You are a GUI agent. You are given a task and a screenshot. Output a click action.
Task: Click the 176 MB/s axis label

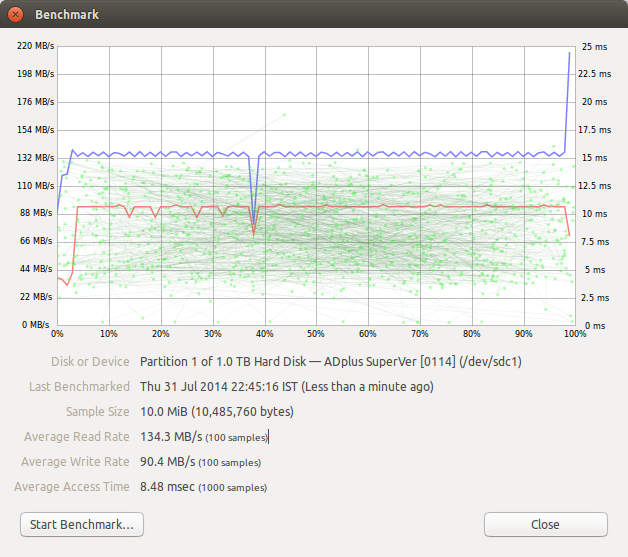[x=36, y=102]
